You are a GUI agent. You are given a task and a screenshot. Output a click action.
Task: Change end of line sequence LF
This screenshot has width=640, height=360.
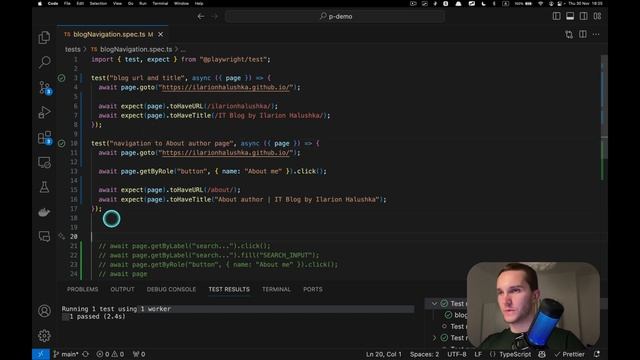tap(478, 354)
